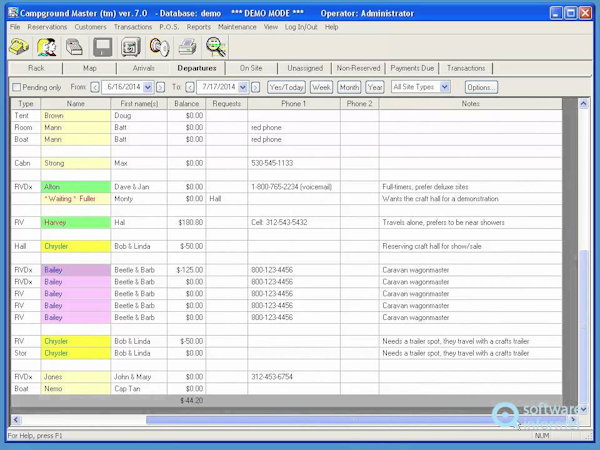Image resolution: width=600 pixels, height=450 pixels.
Task: Click the magnifying glass find icon
Action: (216, 47)
